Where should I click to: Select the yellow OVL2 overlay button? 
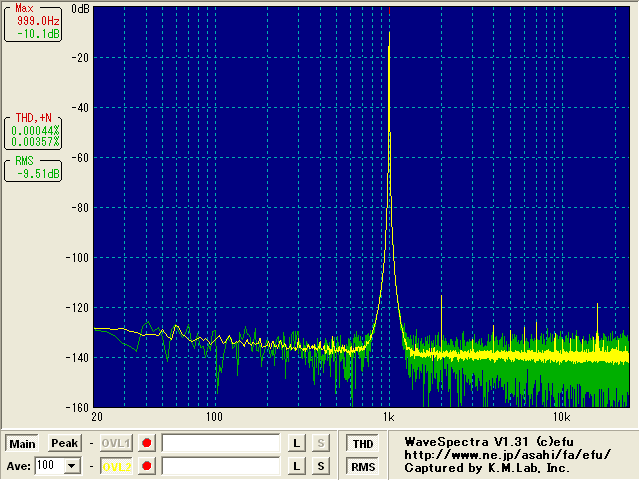[x=116, y=466]
